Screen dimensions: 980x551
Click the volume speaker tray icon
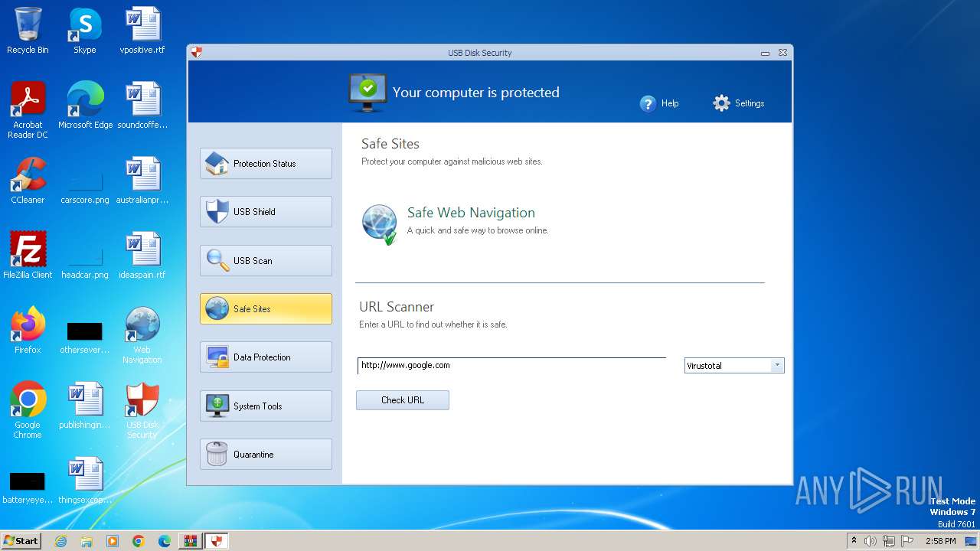[871, 541]
